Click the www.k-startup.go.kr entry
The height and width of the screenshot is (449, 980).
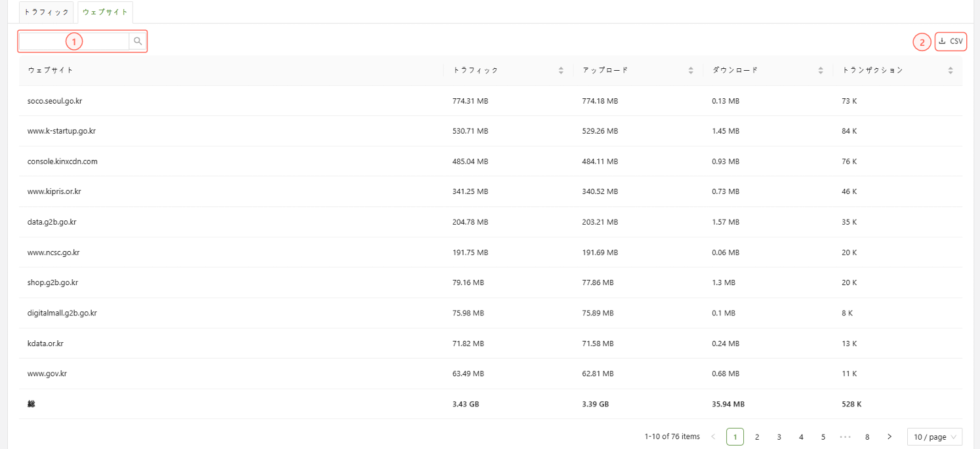[x=62, y=131]
